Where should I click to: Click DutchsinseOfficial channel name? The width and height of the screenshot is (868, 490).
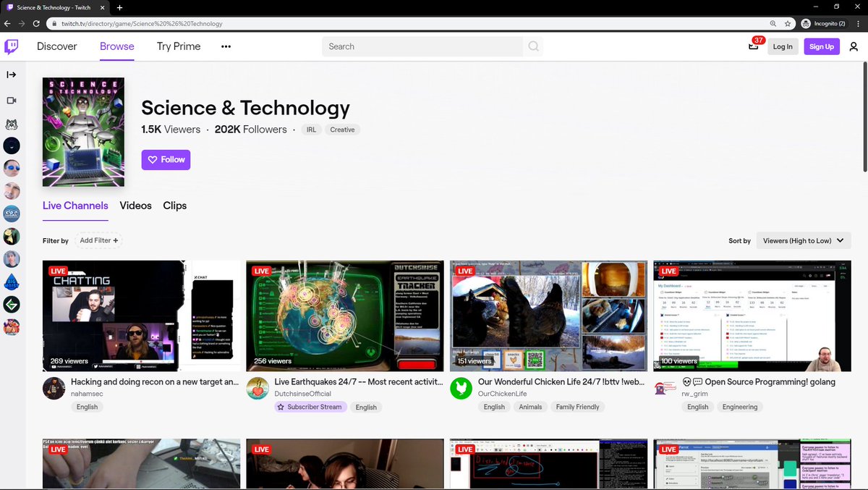pyautogui.click(x=302, y=394)
